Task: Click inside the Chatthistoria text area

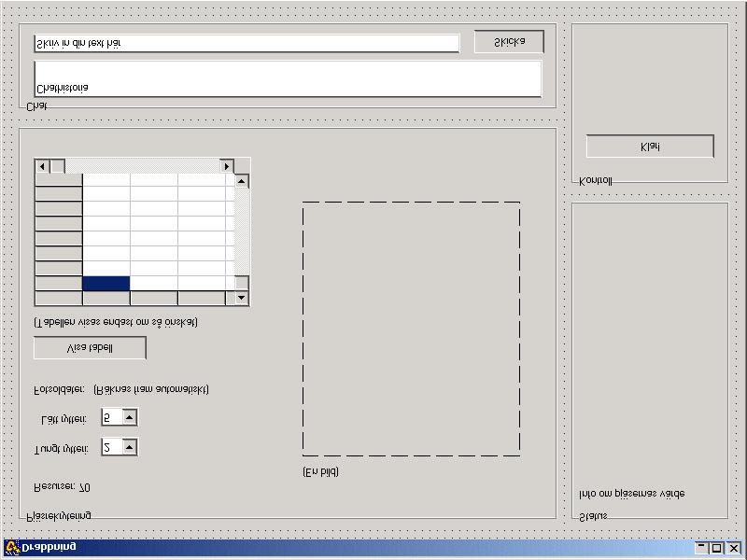Action: click(x=288, y=79)
